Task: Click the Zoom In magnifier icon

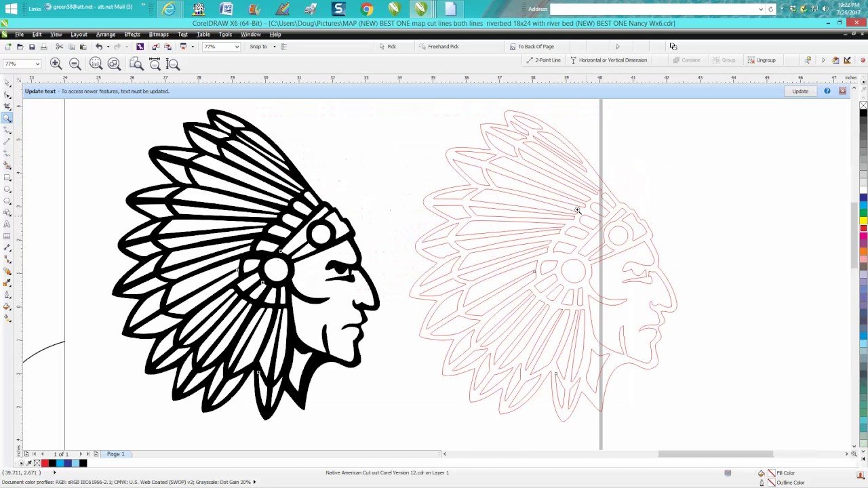Action: 56,64
